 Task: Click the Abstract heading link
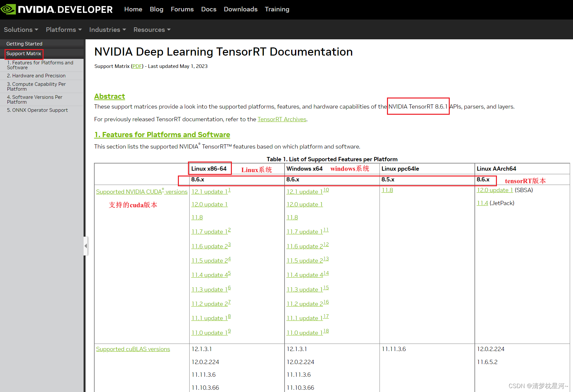point(110,97)
